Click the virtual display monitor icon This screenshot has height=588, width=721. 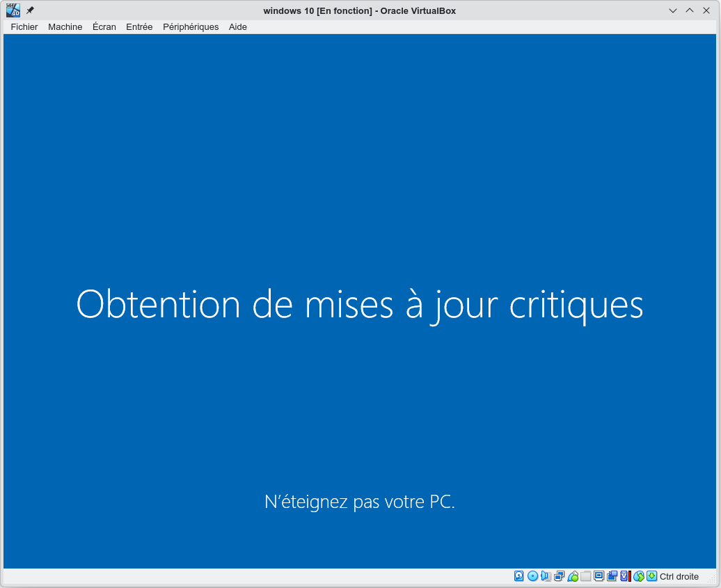pos(599,576)
